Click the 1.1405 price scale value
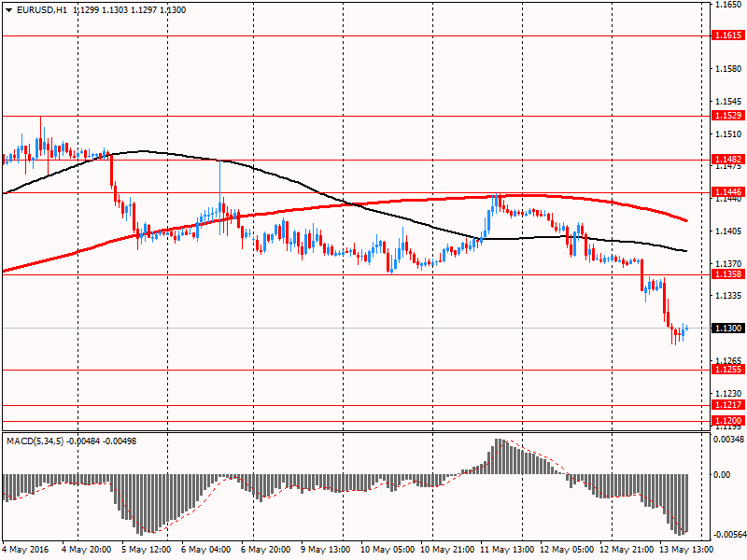This screenshot has height=560, width=747. [728, 231]
